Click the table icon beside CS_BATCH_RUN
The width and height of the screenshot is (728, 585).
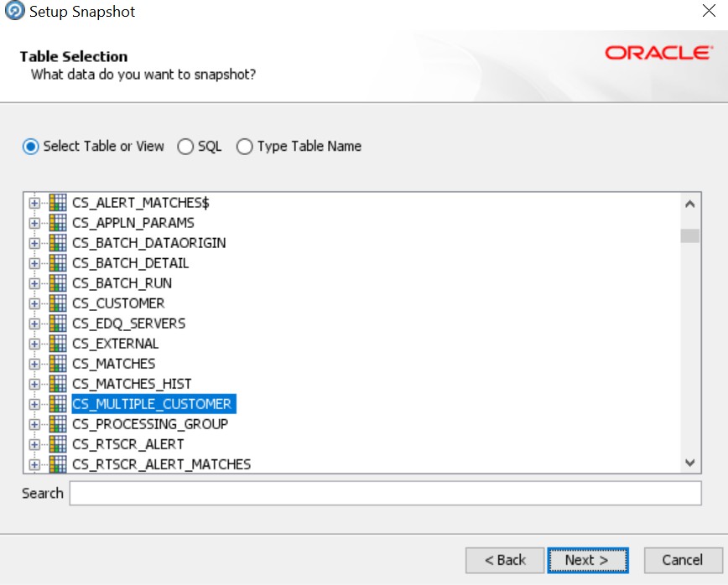58,283
